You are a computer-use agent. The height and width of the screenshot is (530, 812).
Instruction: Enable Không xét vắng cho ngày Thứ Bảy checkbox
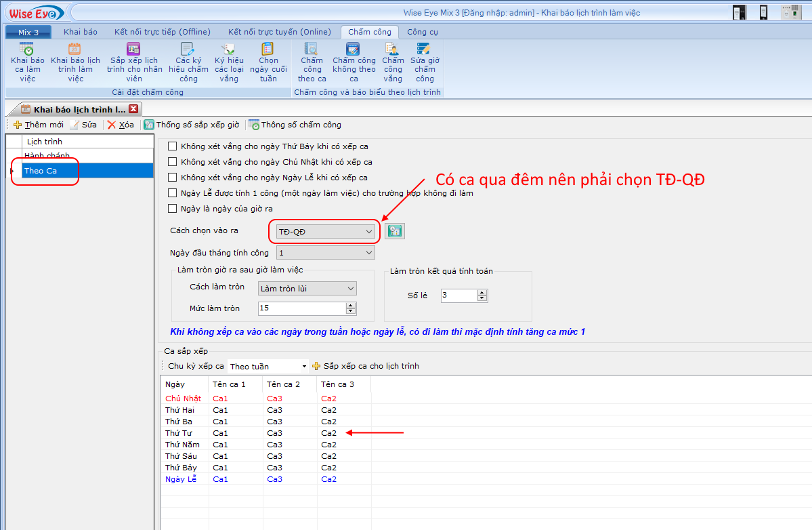pos(172,146)
